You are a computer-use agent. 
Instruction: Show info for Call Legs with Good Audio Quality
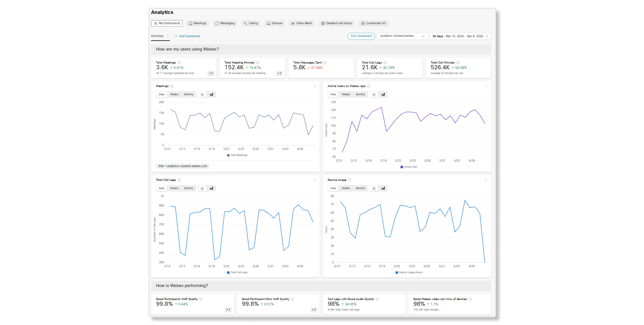click(x=377, y=299)
